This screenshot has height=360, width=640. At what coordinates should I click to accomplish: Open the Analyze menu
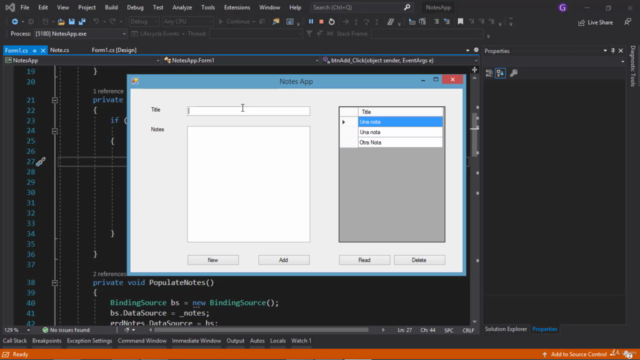(182, 7)
